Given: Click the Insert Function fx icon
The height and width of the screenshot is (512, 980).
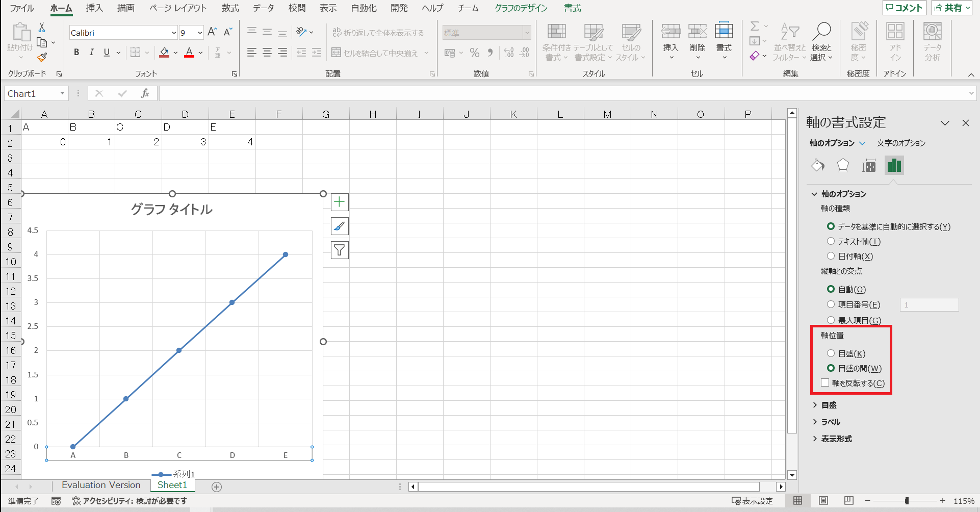Looking at the screenshot, I should [x=145, y=93].
